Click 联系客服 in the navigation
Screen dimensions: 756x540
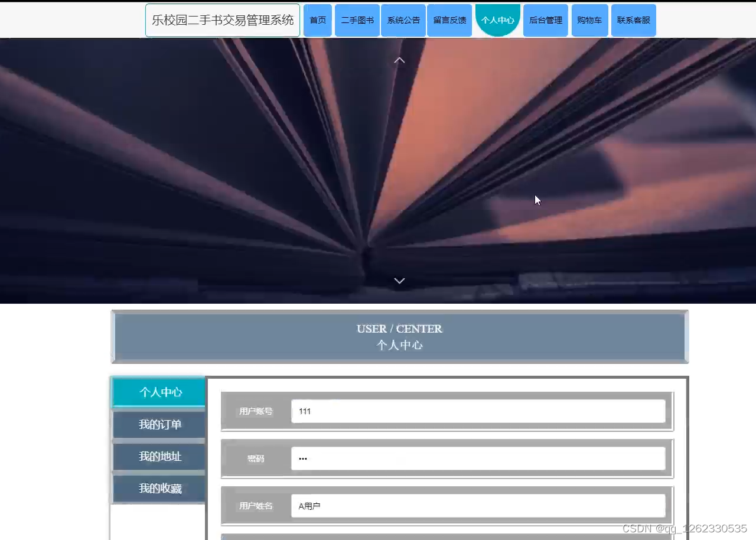coord(634,20)
